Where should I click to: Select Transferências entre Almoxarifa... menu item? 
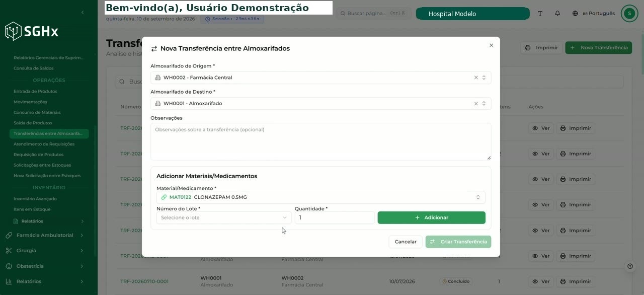point(49,133)
